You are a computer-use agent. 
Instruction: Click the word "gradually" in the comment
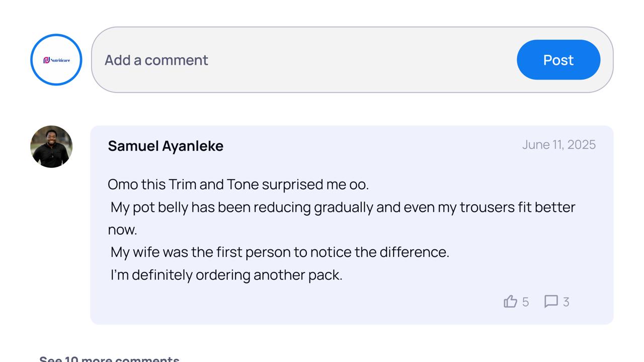point(344,208)
